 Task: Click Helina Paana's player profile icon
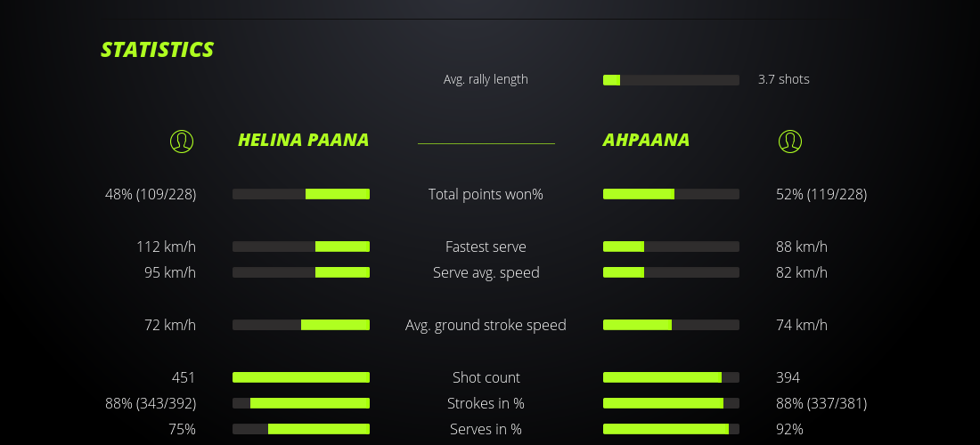(x=182, y=141)
